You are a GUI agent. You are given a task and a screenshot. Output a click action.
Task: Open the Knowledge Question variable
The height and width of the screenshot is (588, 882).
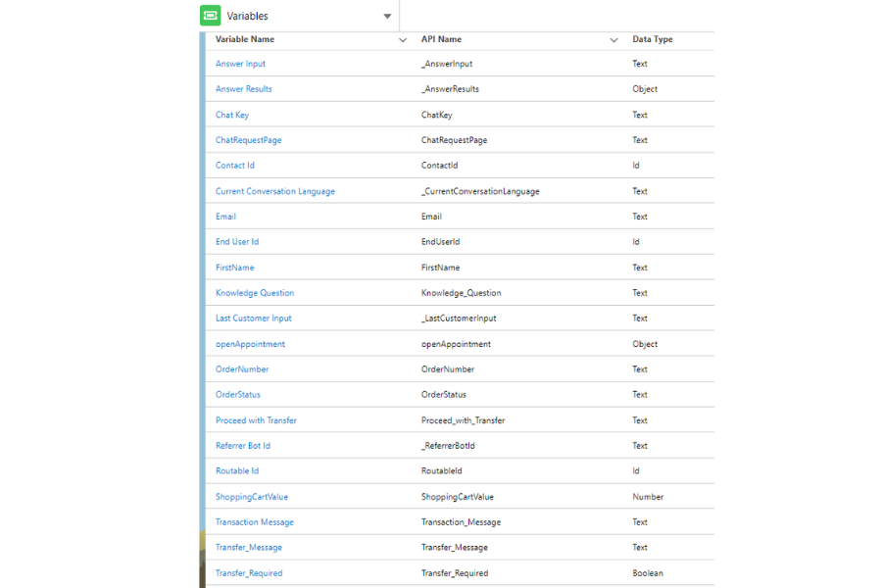point(255,293)
